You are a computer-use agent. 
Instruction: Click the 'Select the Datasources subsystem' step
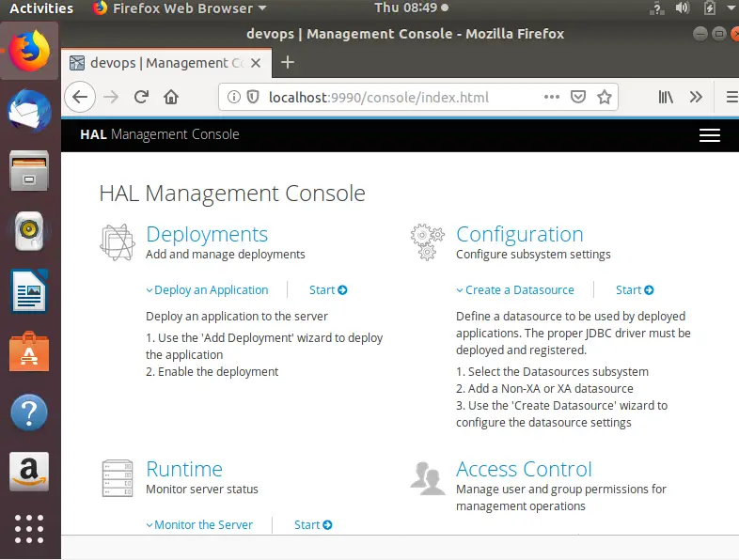552,371
